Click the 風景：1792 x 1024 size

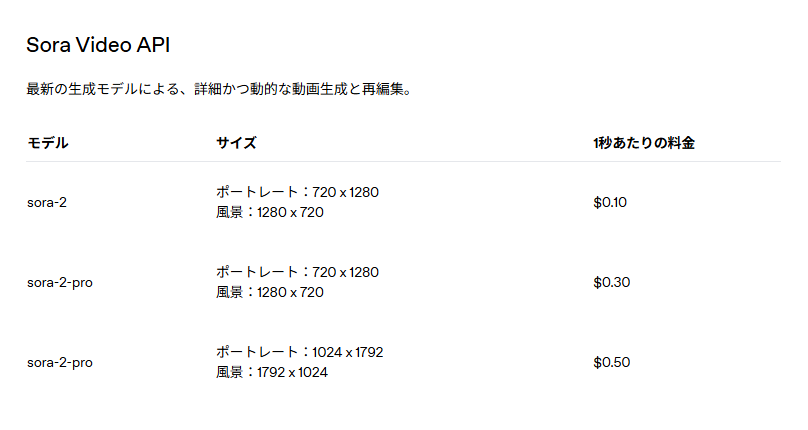coord(272,372)
